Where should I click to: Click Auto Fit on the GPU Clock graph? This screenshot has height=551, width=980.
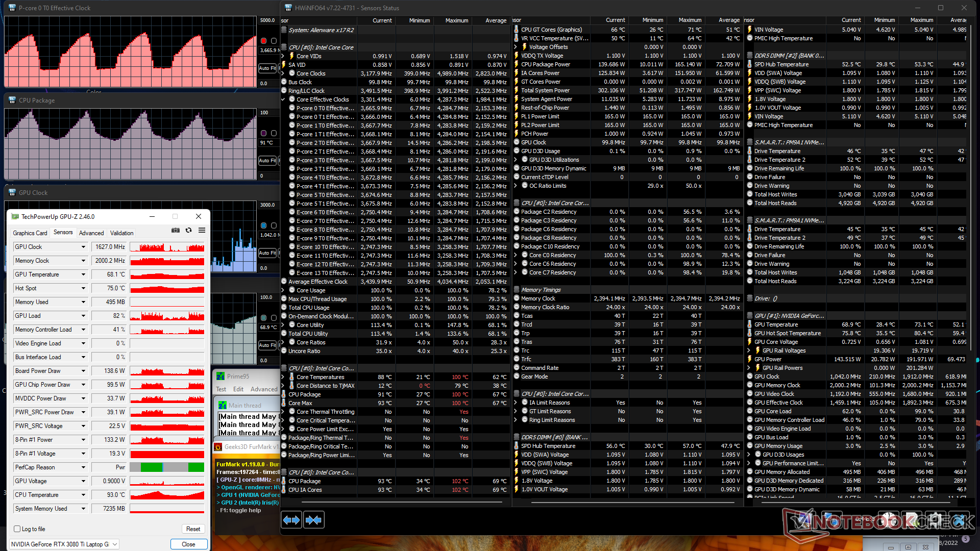tap(267, 253)
